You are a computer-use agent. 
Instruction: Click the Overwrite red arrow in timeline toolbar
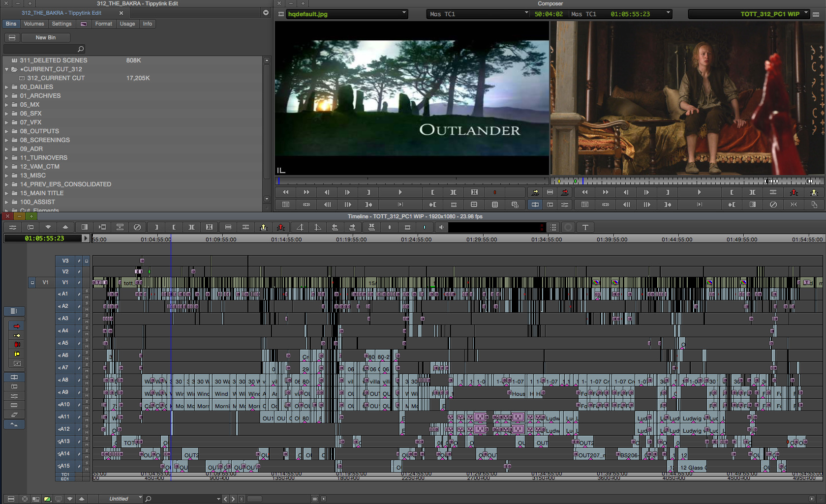281,227
